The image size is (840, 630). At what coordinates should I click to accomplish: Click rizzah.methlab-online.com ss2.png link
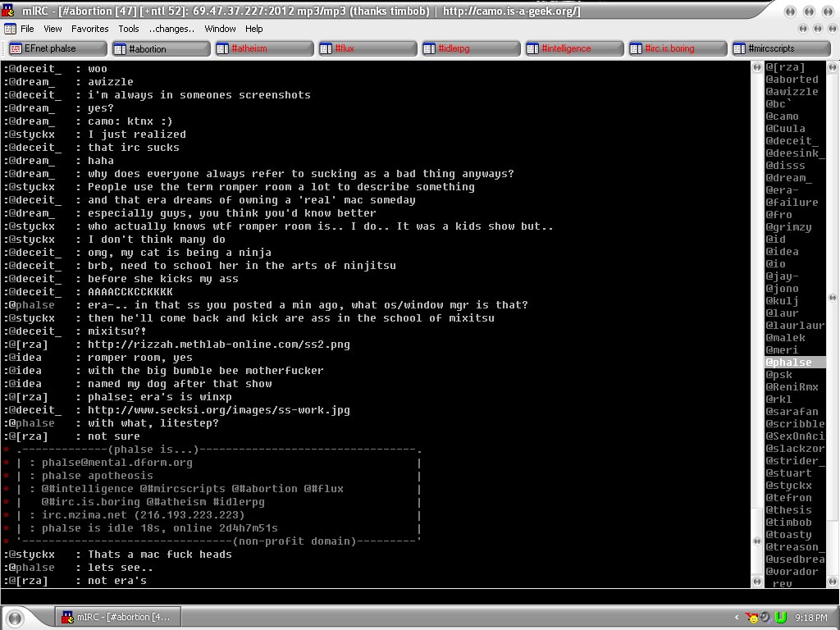(218, 345)
